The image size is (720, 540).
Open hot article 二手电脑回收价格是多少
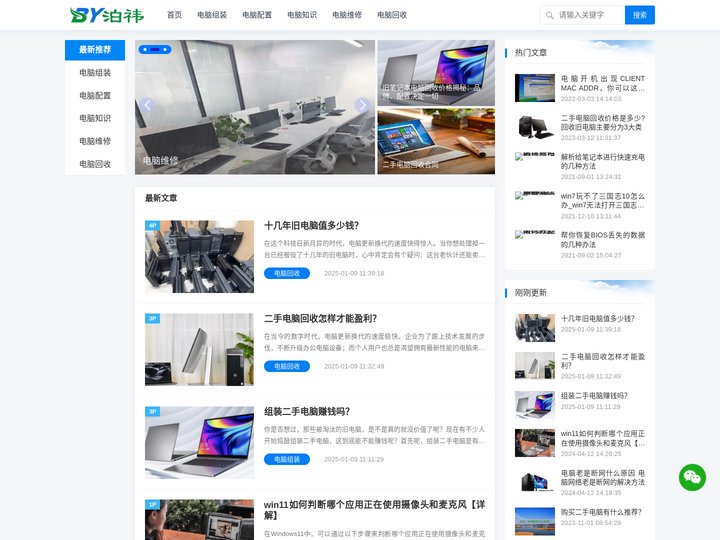(602, 123)
